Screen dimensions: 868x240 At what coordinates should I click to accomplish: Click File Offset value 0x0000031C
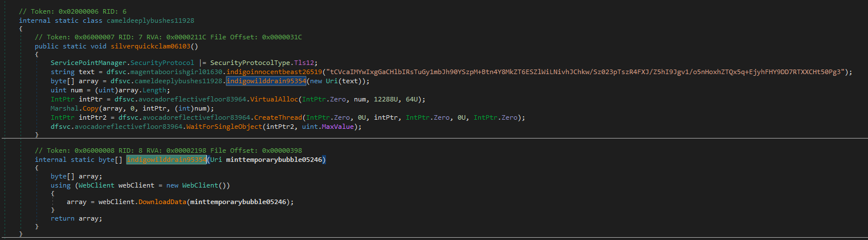(x=282, y=37)
